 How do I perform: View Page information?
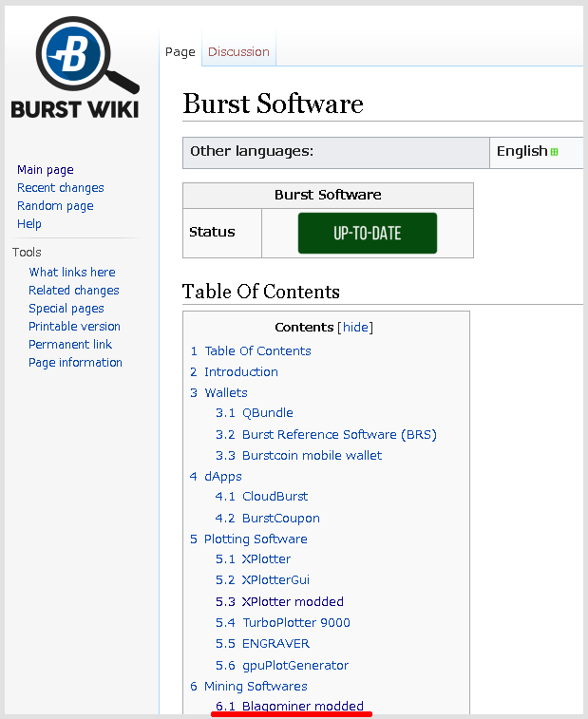(x=75, y=363)
